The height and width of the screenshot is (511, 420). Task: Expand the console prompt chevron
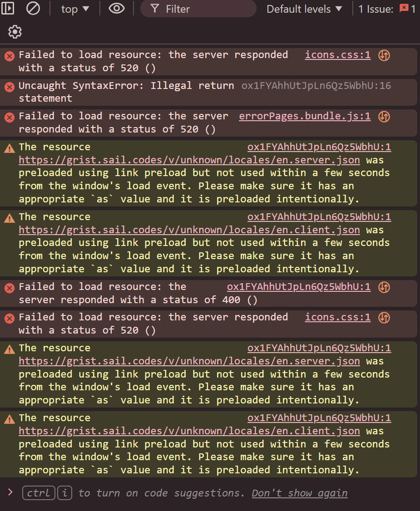pos(11,492)
